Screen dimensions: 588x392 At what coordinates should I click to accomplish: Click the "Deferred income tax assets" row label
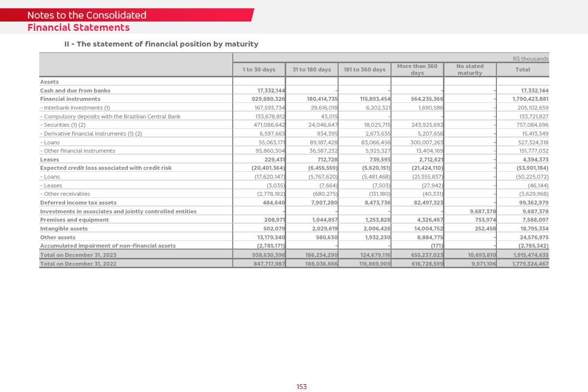(x=78, y=203)
